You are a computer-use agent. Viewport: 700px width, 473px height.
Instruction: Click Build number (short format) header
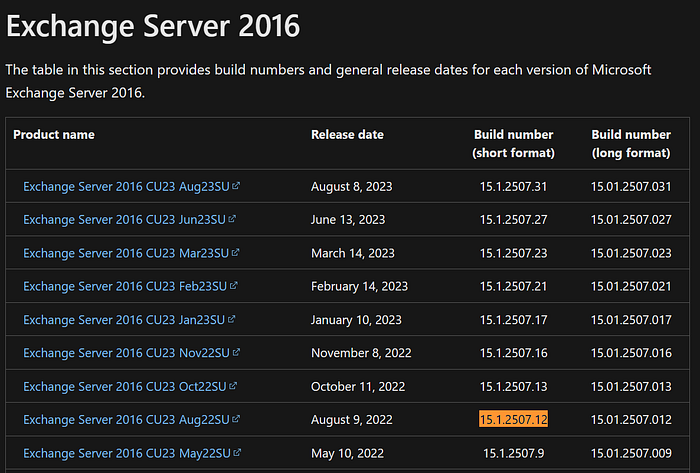(x=513, y=144)
